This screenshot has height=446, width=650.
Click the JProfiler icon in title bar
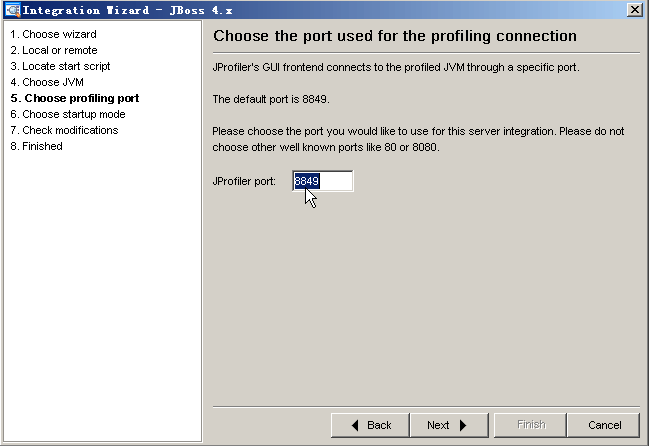click(12, 10)
